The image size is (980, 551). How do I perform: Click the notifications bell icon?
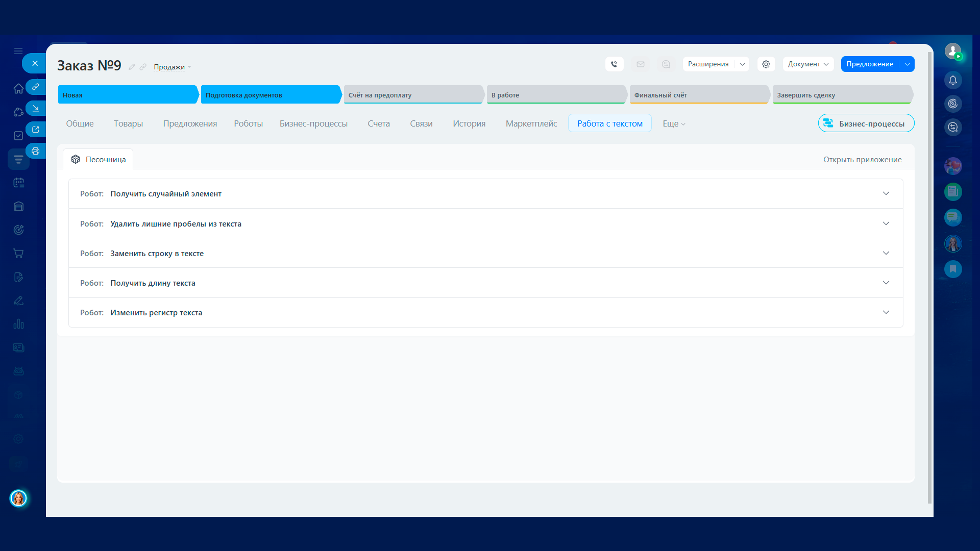952,80
